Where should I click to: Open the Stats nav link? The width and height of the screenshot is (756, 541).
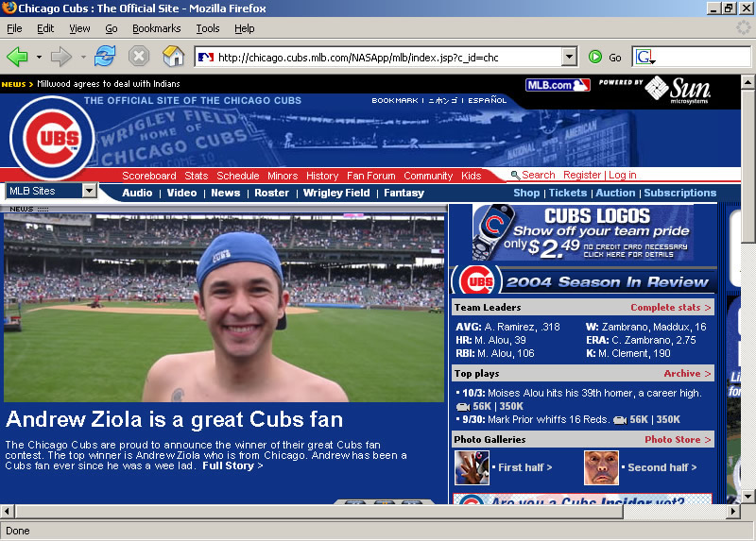pos(197,176)
